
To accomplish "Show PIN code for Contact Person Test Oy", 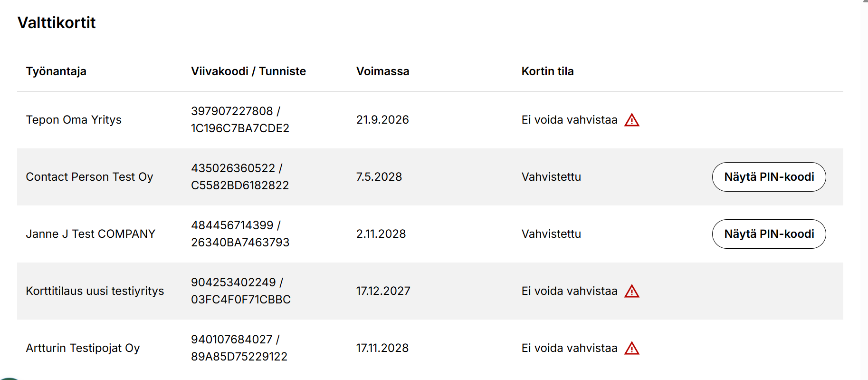I will click(x=768, y=177).
